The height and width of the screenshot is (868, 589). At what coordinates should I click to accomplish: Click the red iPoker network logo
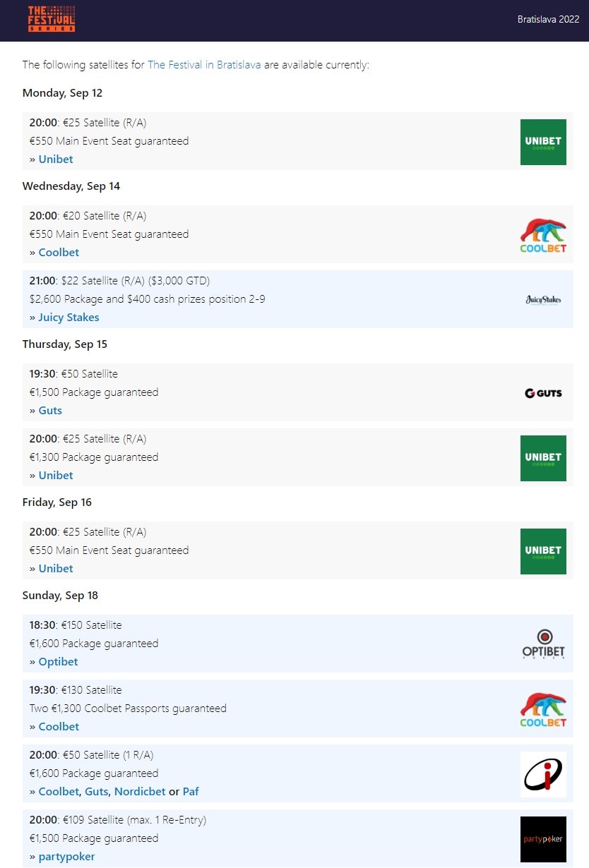[x=543, y=774]
